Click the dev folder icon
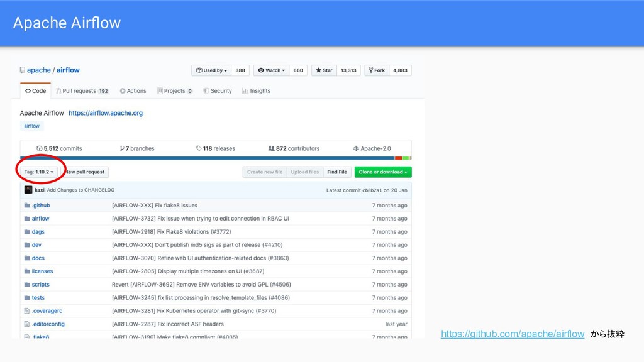644x362 pixels. [x=27, y=244]
